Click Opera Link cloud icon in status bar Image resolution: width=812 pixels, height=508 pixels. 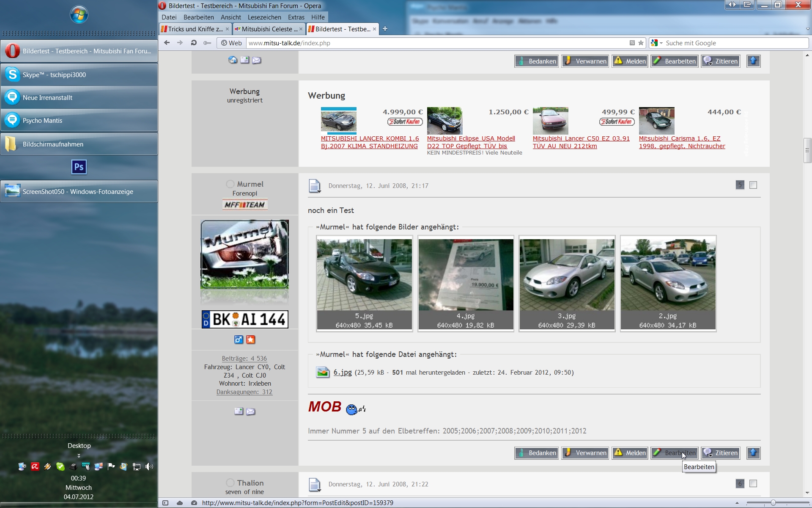pos(180,503)
